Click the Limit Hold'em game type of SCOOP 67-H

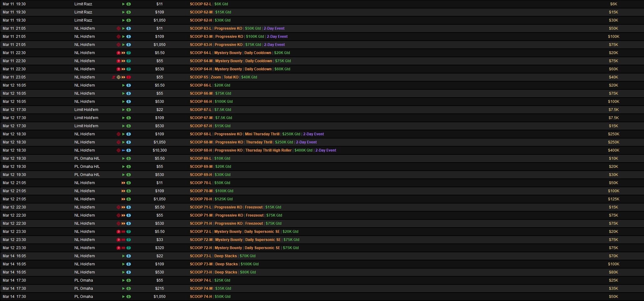click(x=86, y=126)
